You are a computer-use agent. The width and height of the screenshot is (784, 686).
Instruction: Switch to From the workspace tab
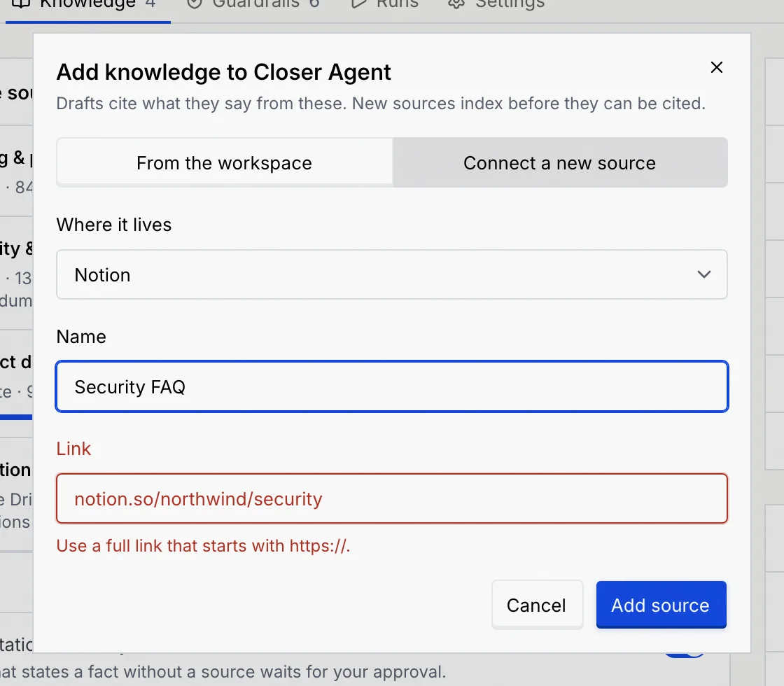point(225,162)
